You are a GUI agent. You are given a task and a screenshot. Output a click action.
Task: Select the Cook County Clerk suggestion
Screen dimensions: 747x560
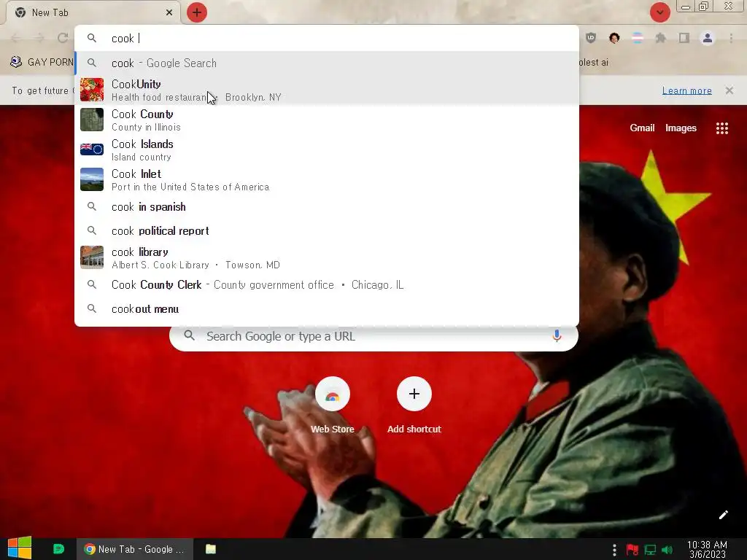coord(327,285)
